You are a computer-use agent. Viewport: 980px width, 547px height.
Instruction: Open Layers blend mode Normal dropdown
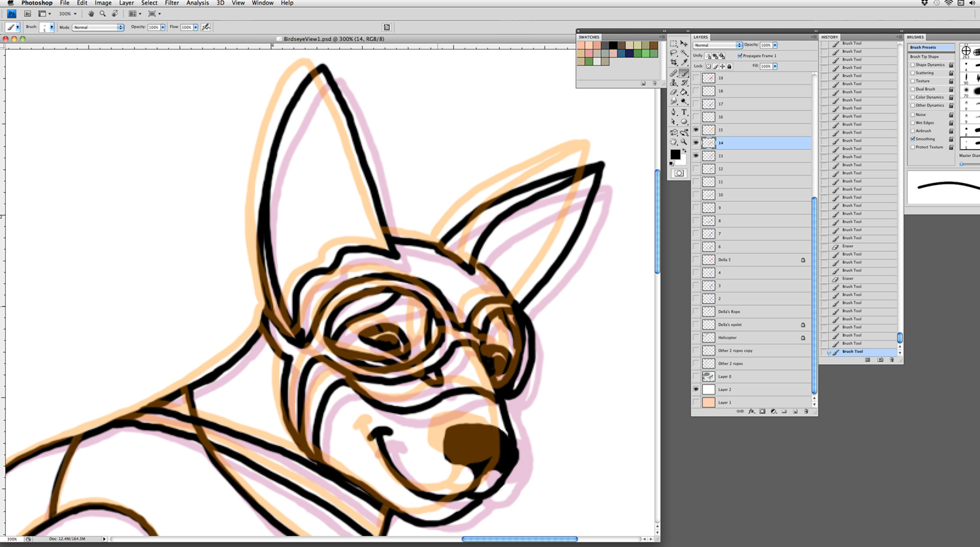[717, 45]
